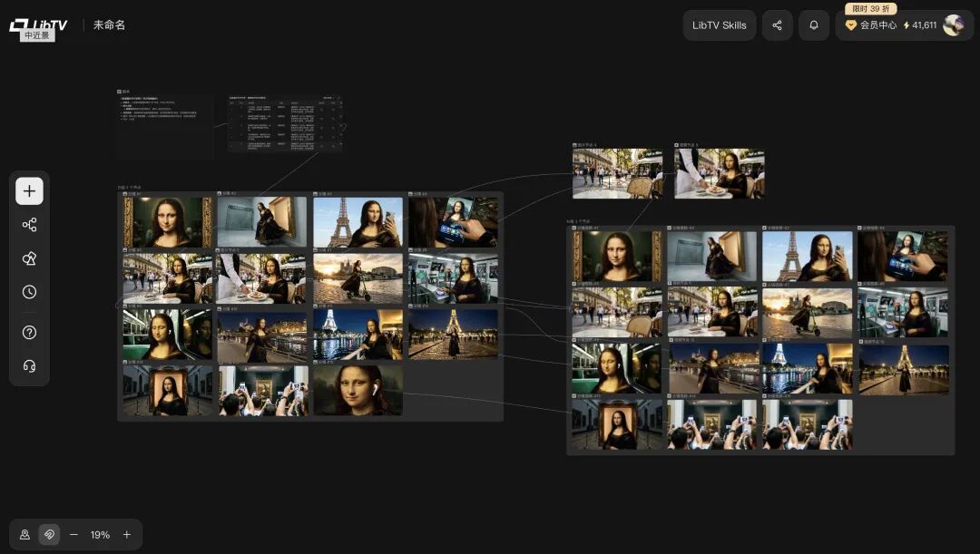The image size is (980, 554).
Task: Zoom out with the minus button
Action: click(73, 535)
